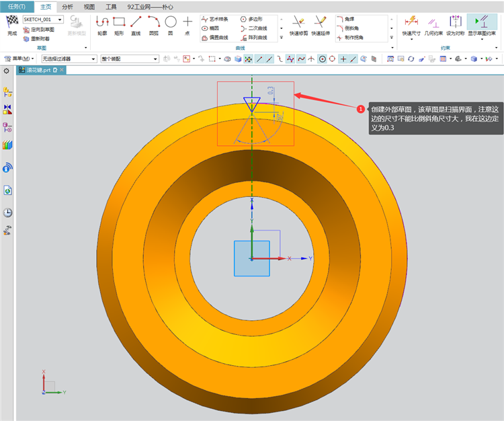This screenshot has width=504, height=421.
Task: Expand the 曲线 group options arrow
Action: click(x=392, y=48)
